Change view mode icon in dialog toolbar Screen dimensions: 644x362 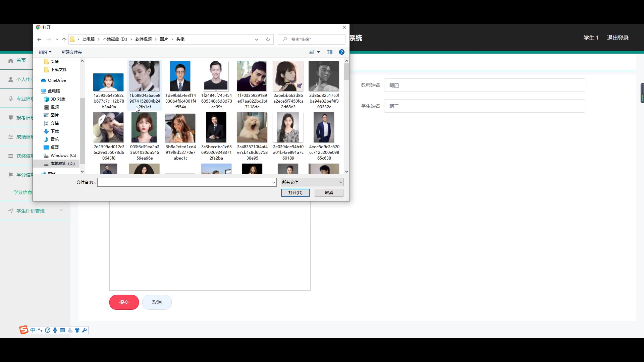[x=311, y=52]
